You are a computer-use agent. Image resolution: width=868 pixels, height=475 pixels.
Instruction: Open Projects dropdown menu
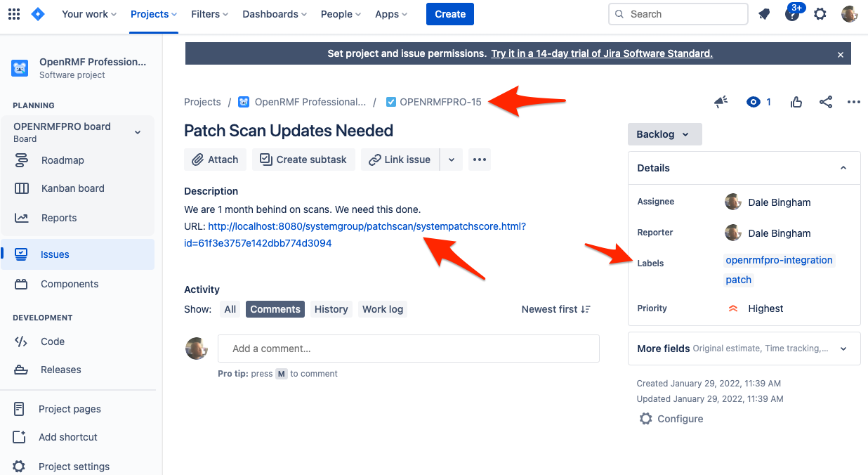coord(154,14)
